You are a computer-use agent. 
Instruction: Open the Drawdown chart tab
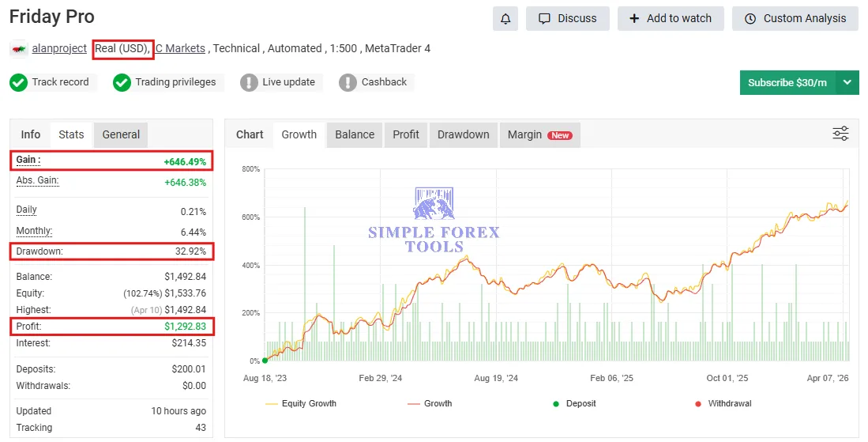pos(464,134)
